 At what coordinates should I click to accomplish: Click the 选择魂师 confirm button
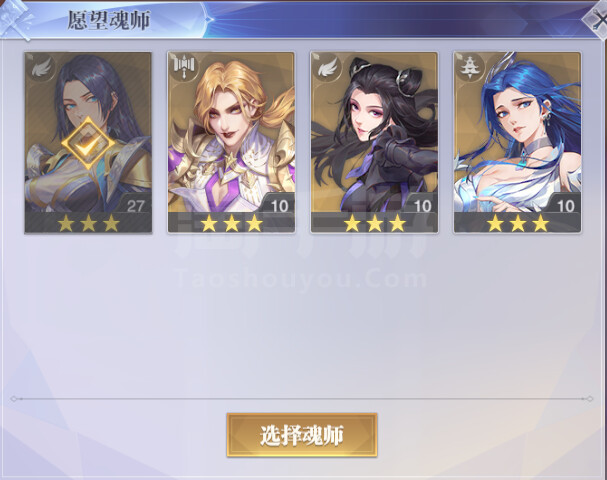click(x=302, y=435)
